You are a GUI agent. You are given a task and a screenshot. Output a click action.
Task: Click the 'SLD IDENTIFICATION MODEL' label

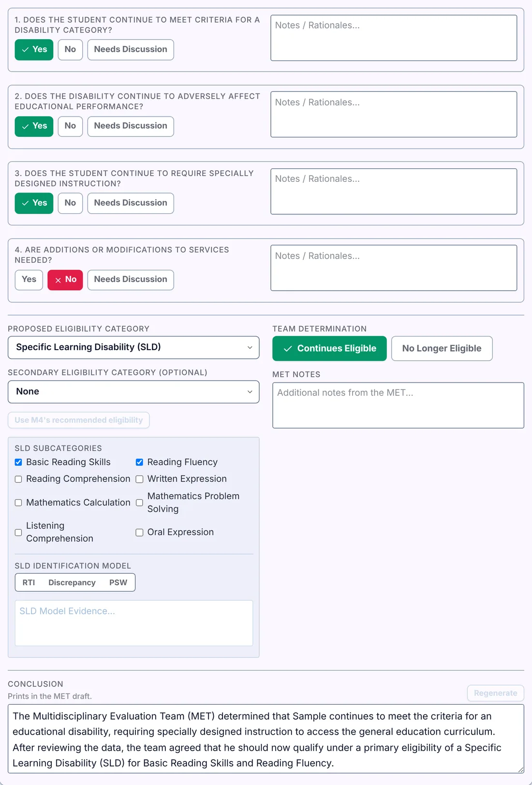coord(73,566)
